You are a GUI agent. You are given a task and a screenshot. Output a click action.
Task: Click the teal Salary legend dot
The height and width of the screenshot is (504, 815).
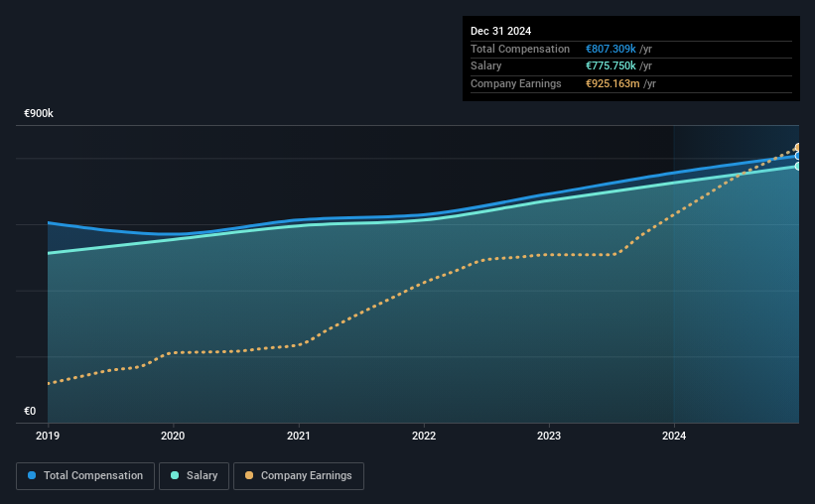[175, 475]
